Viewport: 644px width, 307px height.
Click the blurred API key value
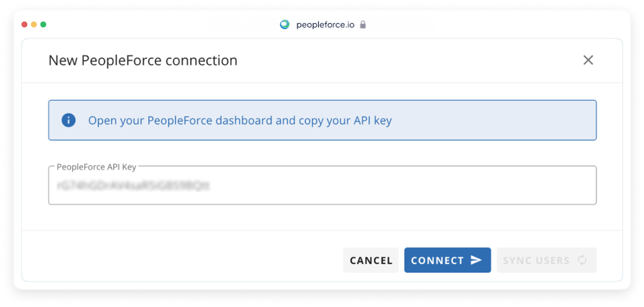133,185
